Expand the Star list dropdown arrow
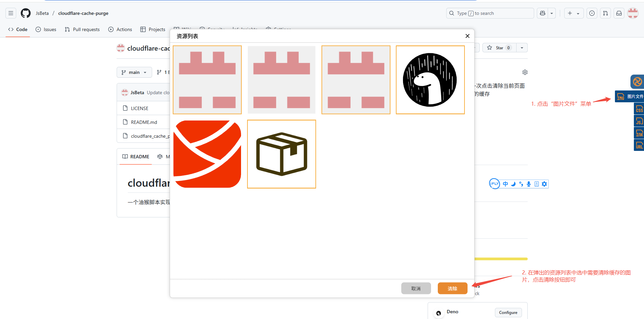 pos(522,48)
